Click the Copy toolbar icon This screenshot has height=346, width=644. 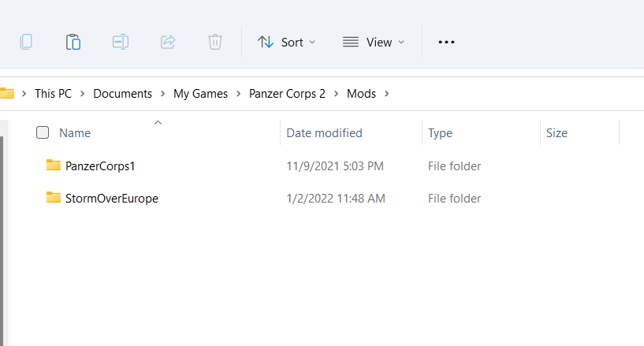tap(26, 42)
